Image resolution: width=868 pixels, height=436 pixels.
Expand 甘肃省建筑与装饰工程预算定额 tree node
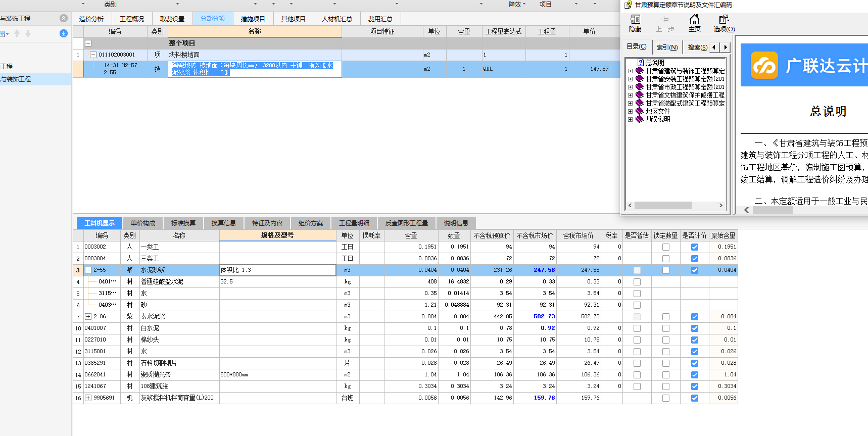(631, 71)
